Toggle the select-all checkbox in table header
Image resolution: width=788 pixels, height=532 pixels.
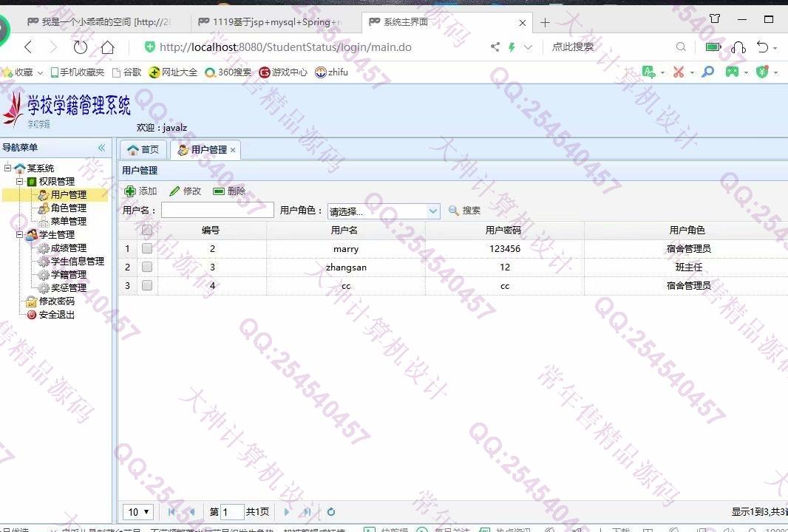pyautogui.click(x=147, y=230)
